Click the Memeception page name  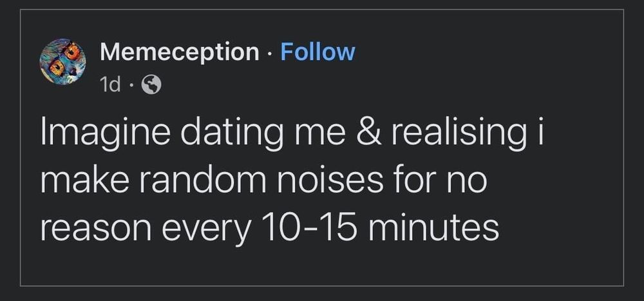pyautogui.click(x=180, y=52)
